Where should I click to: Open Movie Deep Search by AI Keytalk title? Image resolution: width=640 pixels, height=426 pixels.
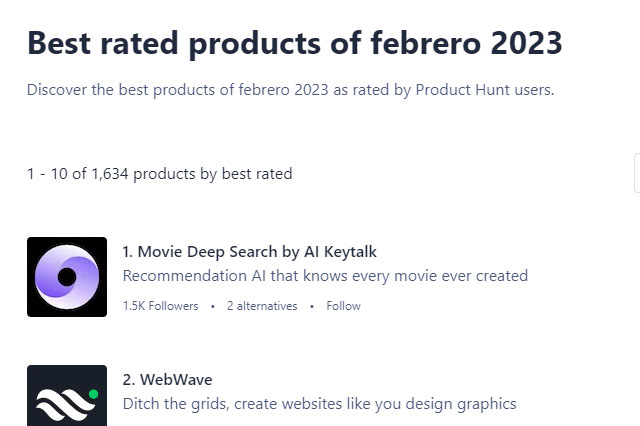pos(249,252)
